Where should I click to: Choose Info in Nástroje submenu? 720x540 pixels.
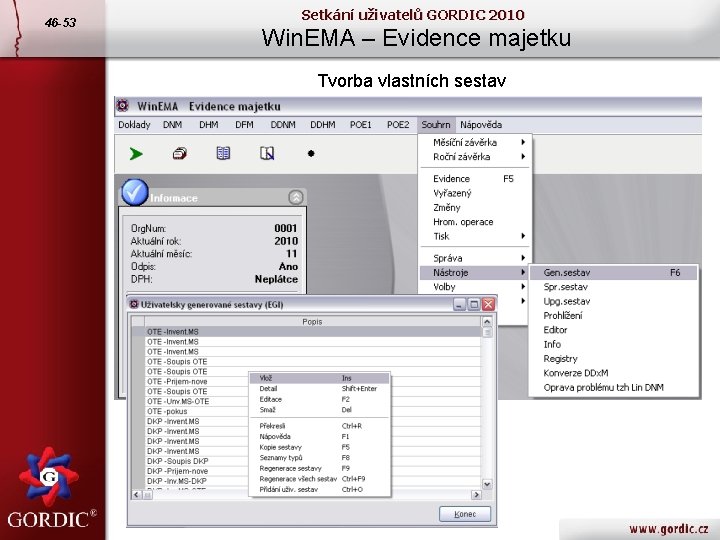(613, 344)
